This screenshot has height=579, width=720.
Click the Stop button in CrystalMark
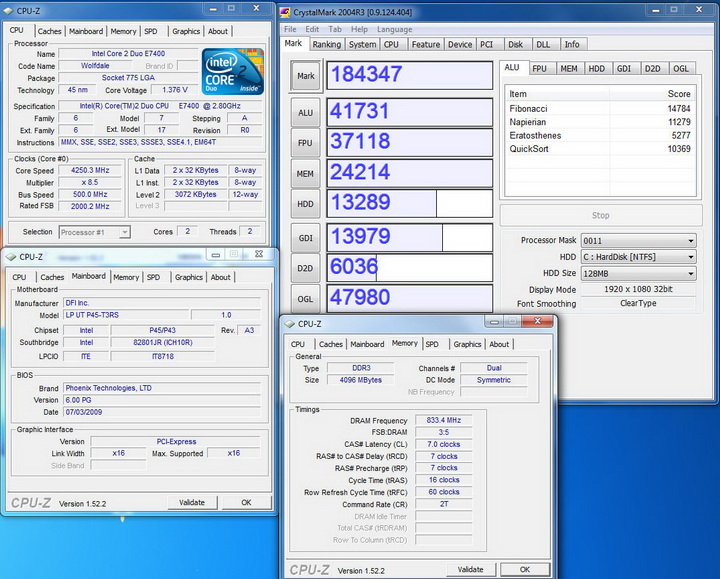[600, 215]
